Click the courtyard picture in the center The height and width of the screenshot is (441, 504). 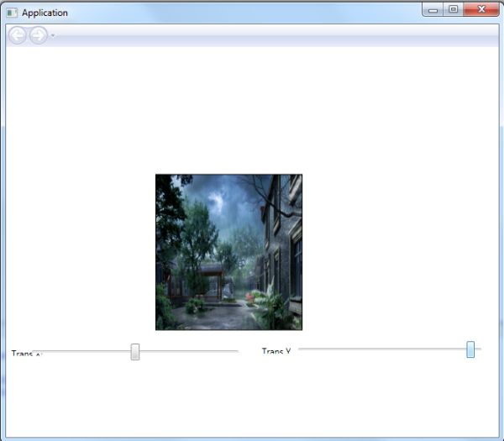(x=228, y=252)
